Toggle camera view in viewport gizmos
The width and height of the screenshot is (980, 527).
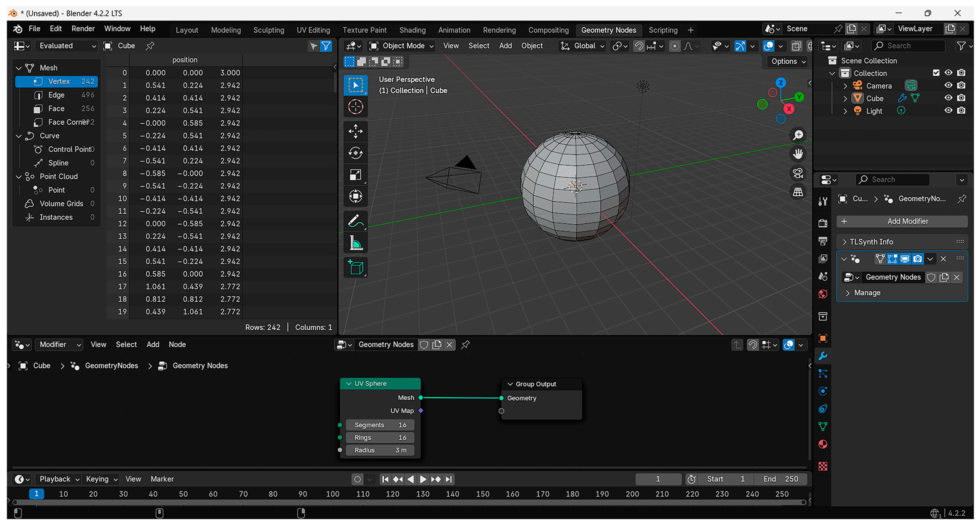(x=798, y=173)
